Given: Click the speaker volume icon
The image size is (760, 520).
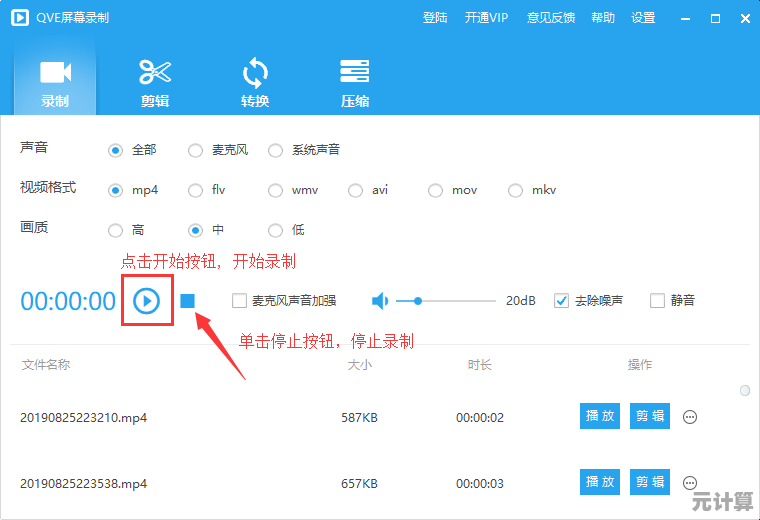Looking at the screenshot, I should 380,300.
